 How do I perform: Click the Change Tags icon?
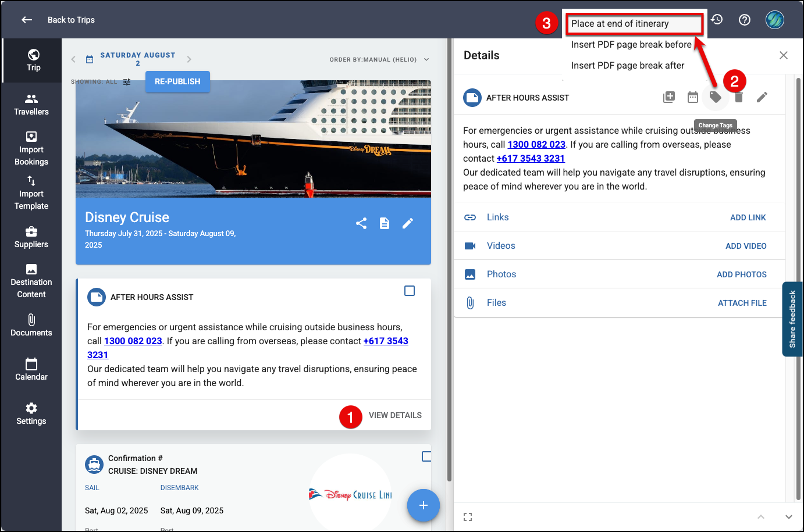[x=716, y=97]
